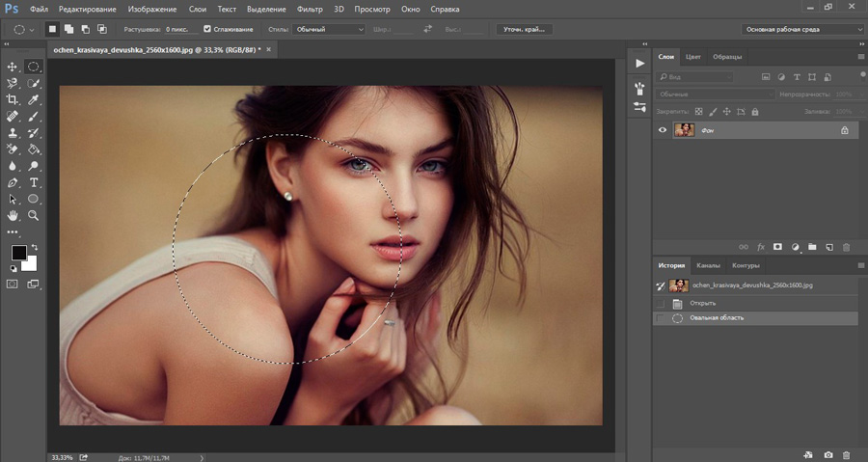Select the Crop tool

(13, 99)
